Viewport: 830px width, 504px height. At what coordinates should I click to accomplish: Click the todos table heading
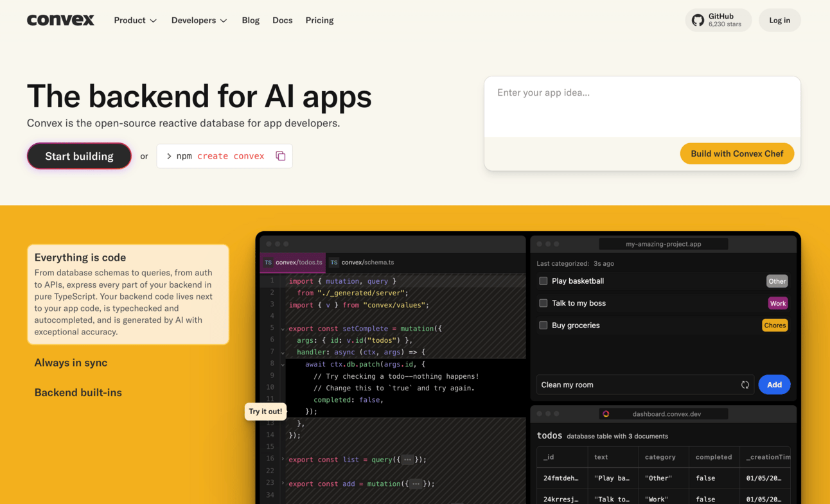[x=549, y=435]
